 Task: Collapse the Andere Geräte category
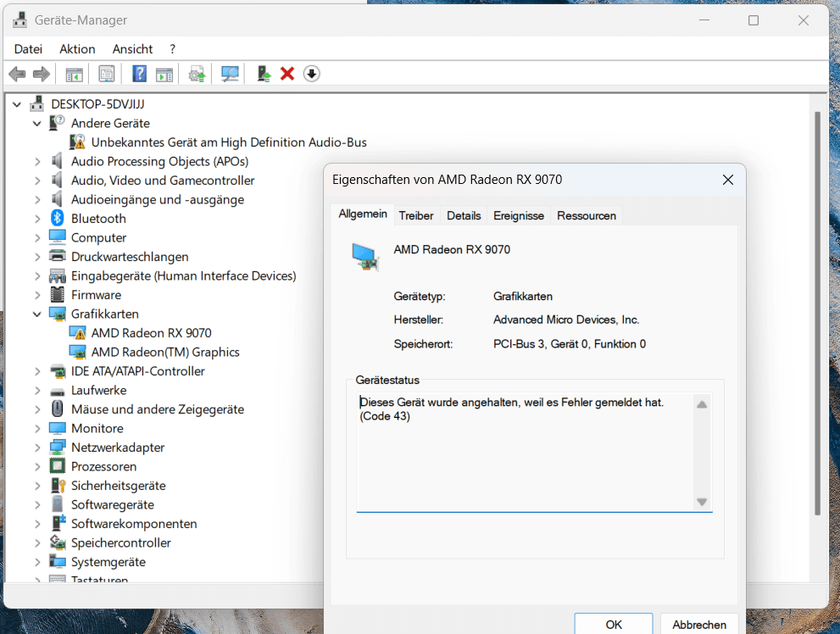37,123
